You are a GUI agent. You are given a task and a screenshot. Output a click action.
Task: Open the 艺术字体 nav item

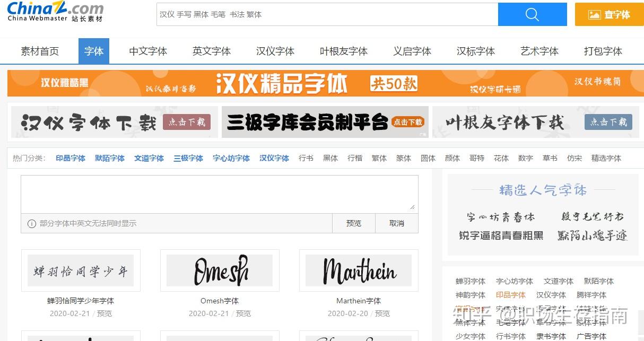pyautogui.click(x=539, y=51)
